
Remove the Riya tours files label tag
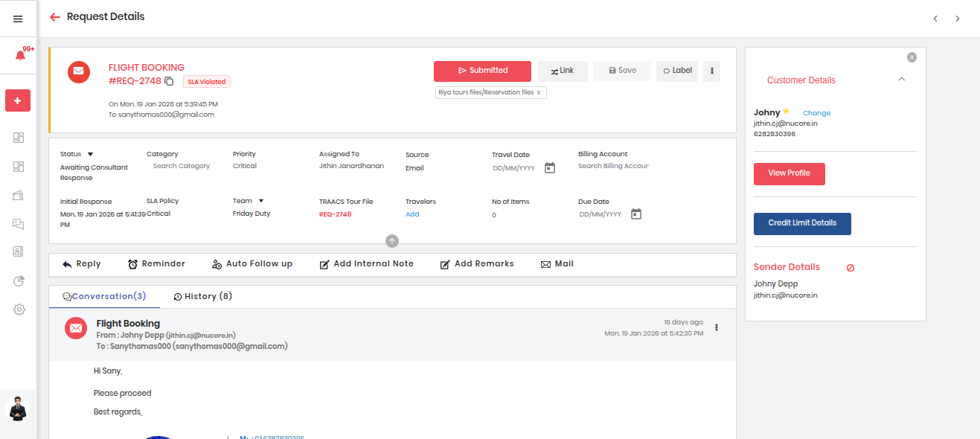pos(539,92)
